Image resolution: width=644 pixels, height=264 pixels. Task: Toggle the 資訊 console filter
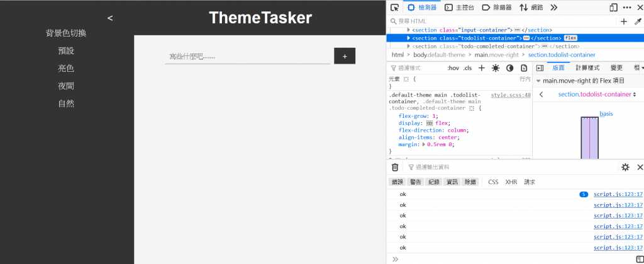point(452,181)
